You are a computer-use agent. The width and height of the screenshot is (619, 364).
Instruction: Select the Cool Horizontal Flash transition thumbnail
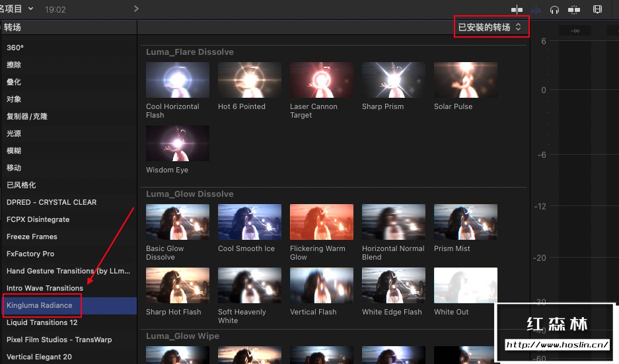click(178, 80)
